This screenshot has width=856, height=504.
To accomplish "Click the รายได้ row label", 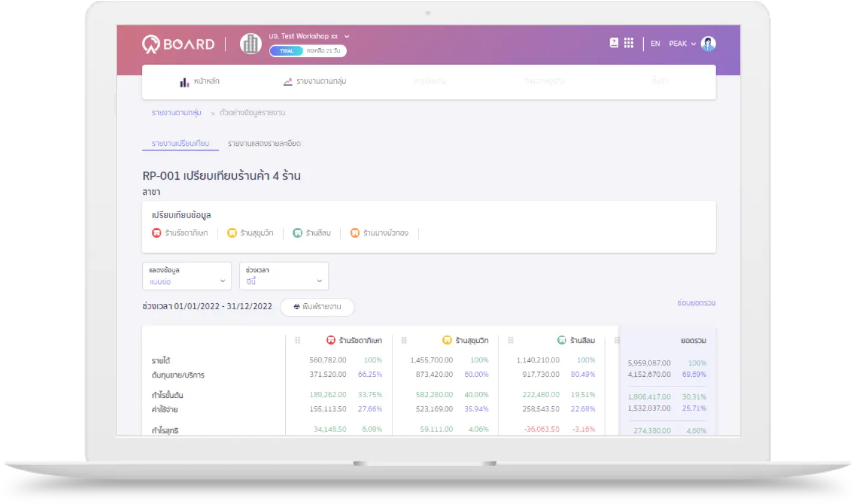I will coord(160,361).
